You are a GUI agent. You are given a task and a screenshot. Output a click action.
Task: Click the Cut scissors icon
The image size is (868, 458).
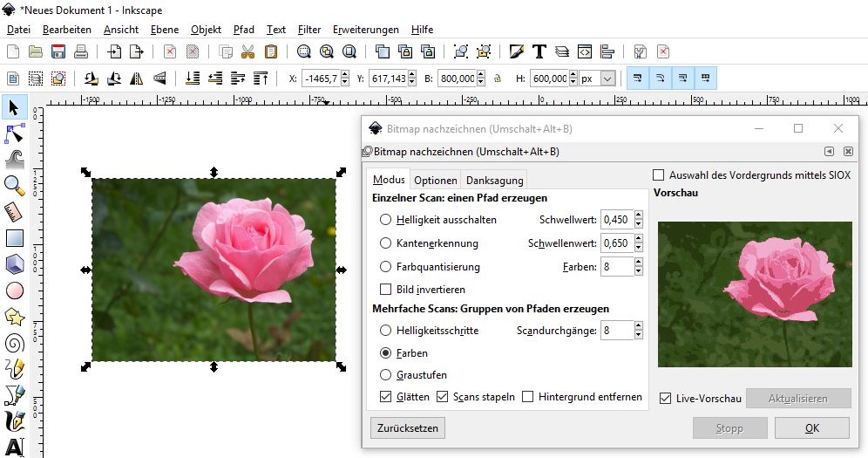pos(248,51)
